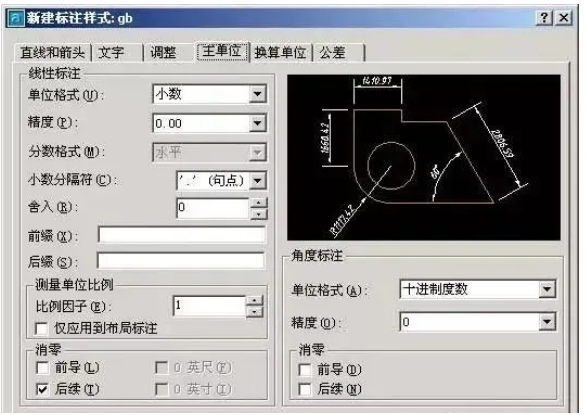Click the help question mark button
The height and width of the screenshot is (415, 587).
coord(545,18)
